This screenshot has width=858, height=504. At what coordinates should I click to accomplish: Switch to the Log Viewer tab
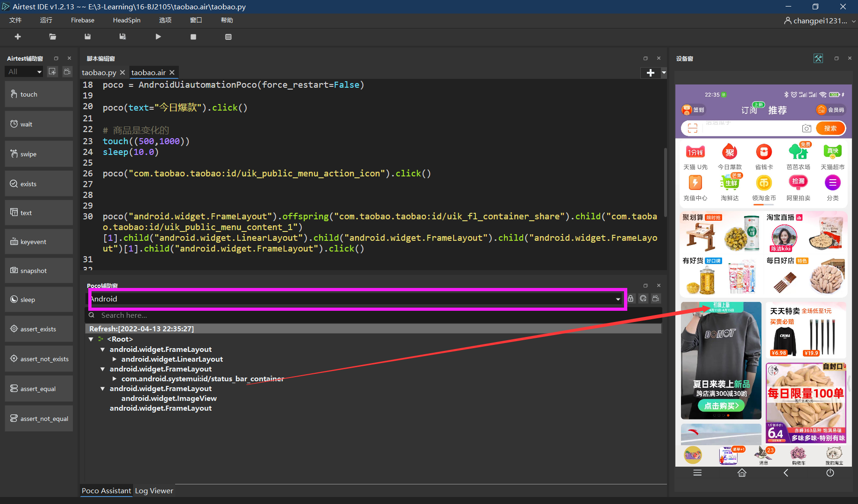(154, 490)
